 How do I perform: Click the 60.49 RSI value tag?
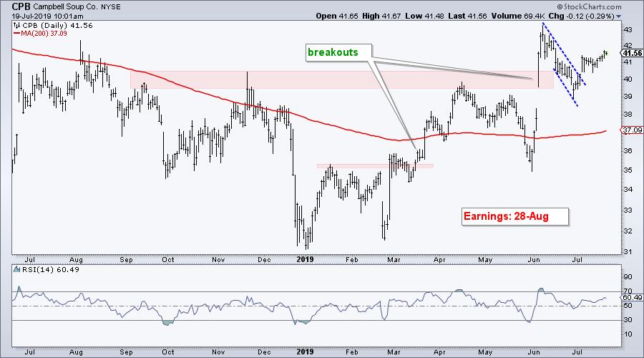pos(632,298)
